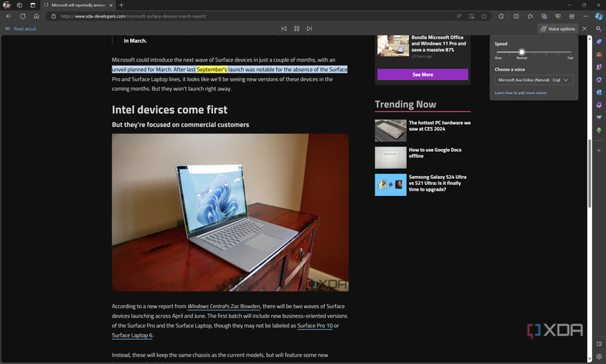The width and height of the screenshot is (606, 364).
Task: Open the Choose a voice dropdown
Action: [534, 80]
